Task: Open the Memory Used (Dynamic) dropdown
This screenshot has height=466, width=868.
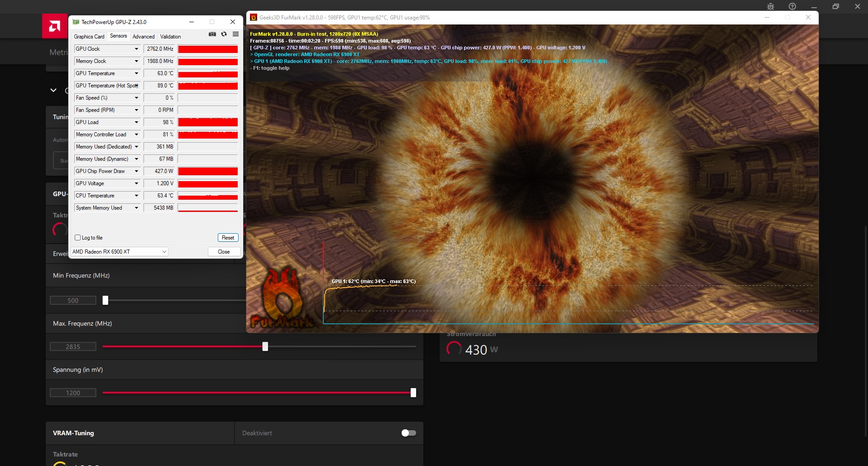Action: [x=136, y=159]
